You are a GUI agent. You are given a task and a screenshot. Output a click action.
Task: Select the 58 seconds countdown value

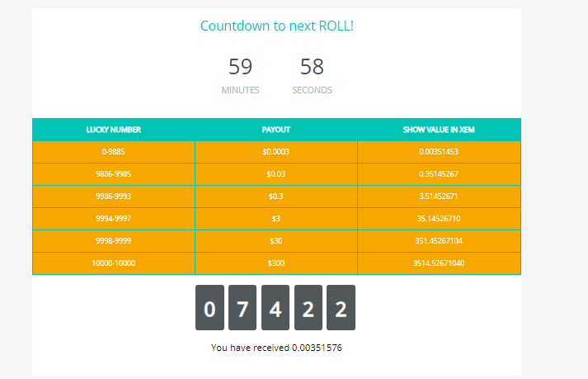312,67
